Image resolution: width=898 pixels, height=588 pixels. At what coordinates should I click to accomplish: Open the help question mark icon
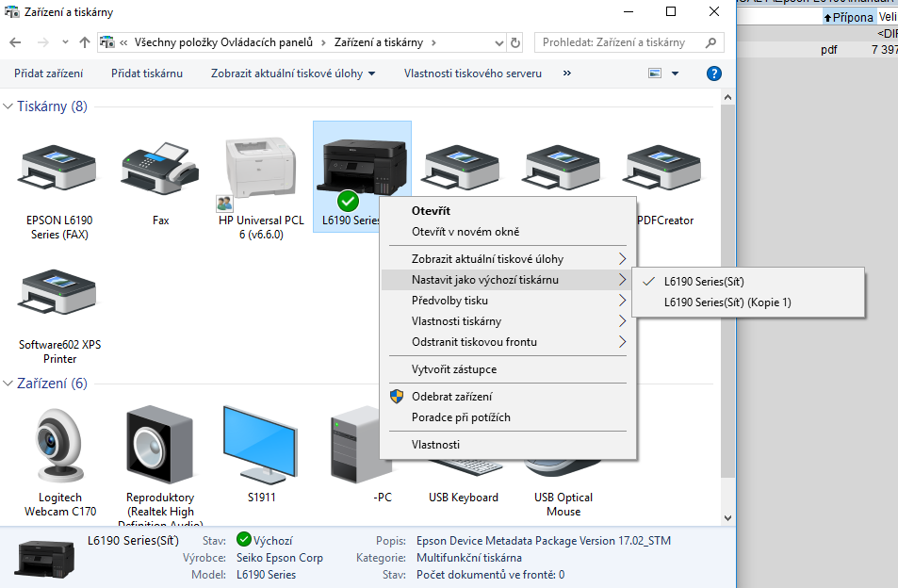713,73
